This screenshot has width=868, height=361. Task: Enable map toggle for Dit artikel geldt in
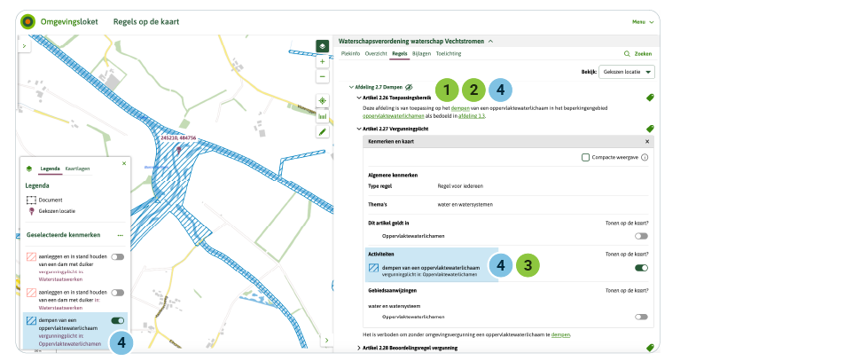click(x=641, y=236)
